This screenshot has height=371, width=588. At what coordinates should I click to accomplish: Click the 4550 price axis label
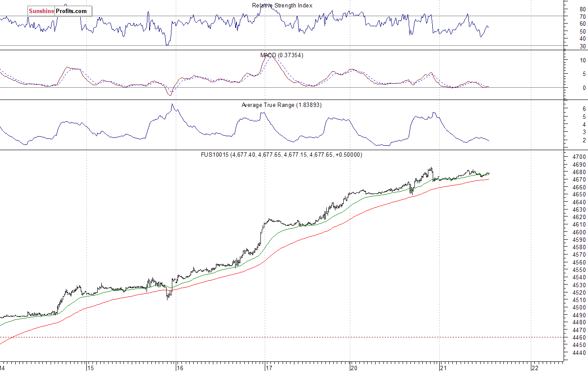pos(579,270)
